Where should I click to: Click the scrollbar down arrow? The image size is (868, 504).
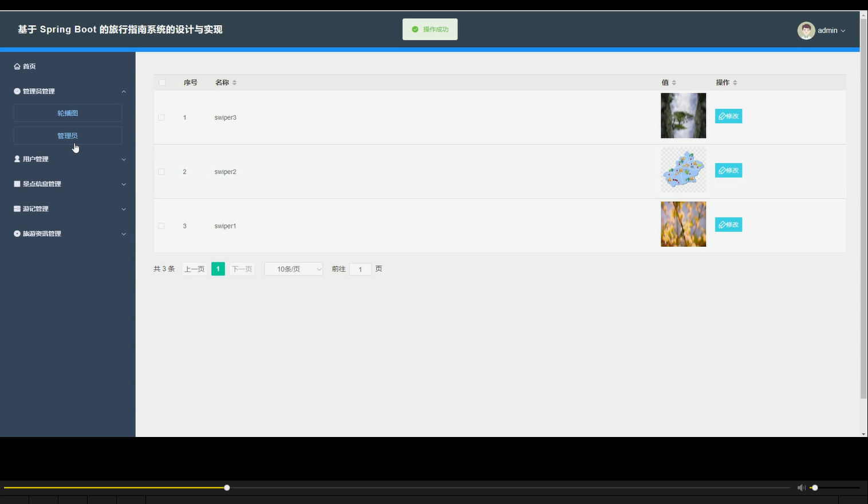coord(863,434)
